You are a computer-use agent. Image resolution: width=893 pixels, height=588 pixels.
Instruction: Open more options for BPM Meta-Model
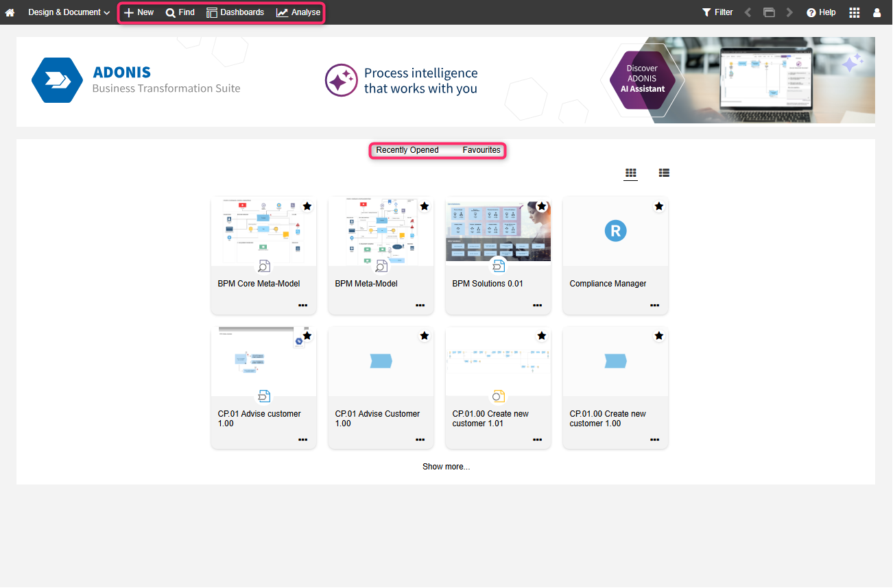pos(420,306)
